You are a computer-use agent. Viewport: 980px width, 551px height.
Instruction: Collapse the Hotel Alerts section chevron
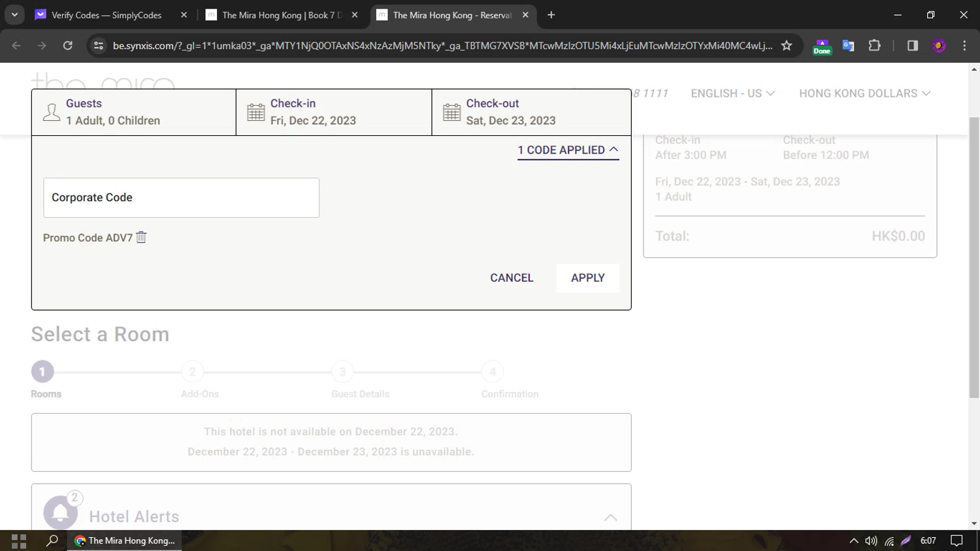pyautogui.click(x=610, y=517)
